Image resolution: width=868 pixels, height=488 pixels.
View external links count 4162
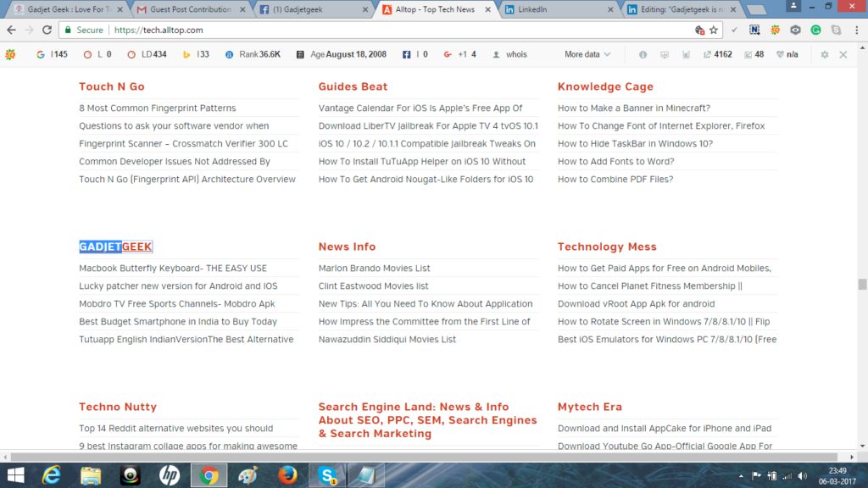pyautogui.click(x=717, y=54)
